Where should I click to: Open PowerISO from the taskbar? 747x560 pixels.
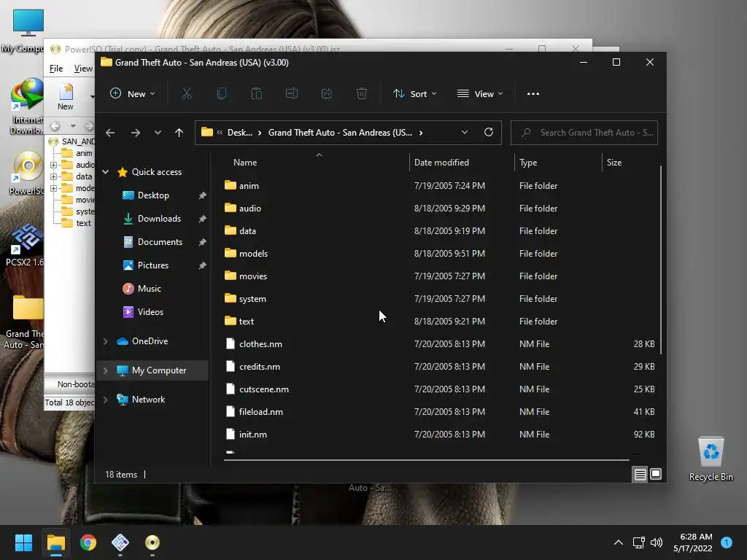152,542
